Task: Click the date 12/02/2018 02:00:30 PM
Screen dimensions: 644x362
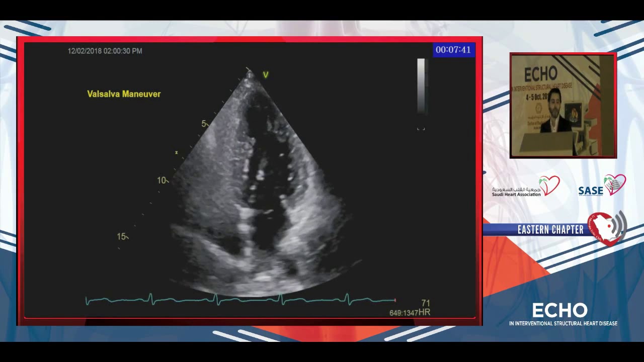Action: click(x=105, y=51)
